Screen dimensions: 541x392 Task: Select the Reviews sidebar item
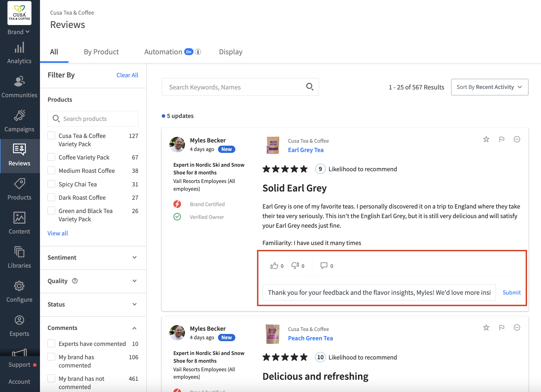point(19,156)
